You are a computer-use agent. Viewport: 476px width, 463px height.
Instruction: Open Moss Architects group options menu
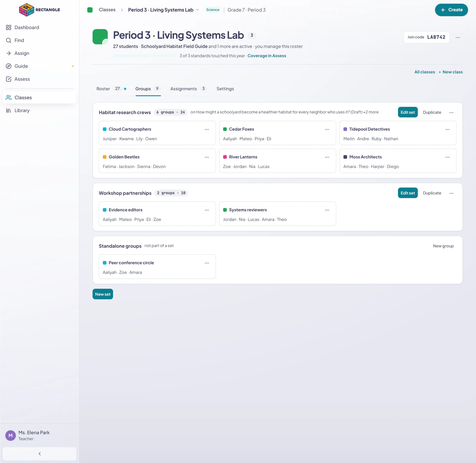pos(448,157)
